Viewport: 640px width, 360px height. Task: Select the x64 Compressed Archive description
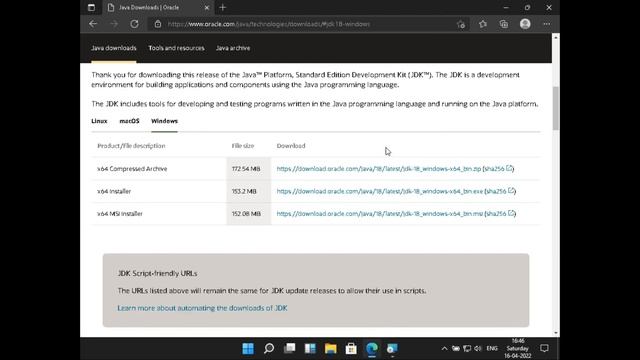(132, 169)
